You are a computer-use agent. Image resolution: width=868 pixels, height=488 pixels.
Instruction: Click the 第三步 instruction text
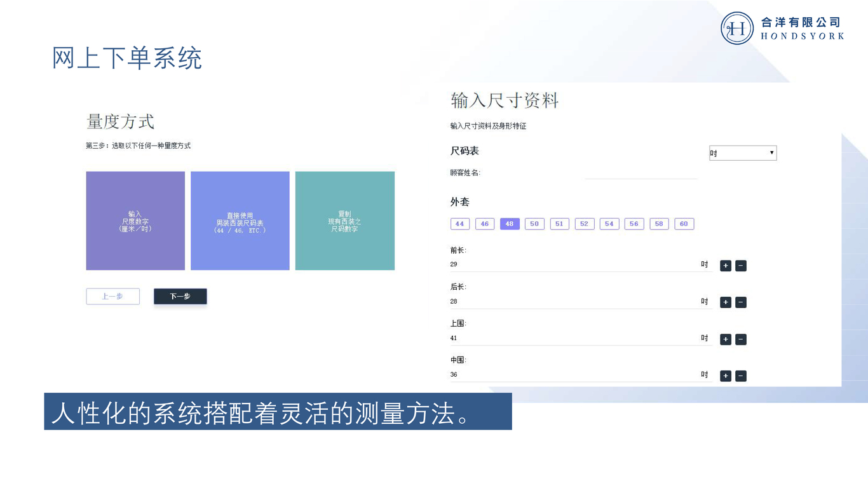(139, 146)
